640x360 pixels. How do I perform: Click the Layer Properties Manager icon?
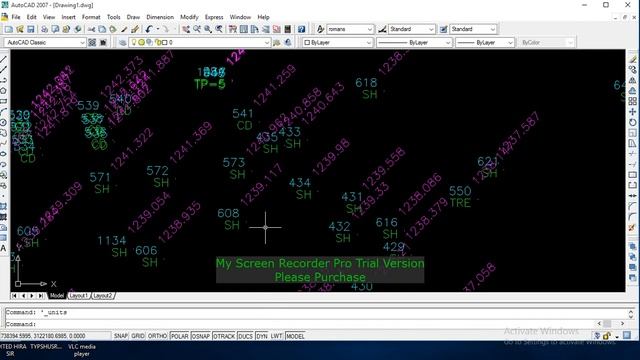tap(122, 42)
